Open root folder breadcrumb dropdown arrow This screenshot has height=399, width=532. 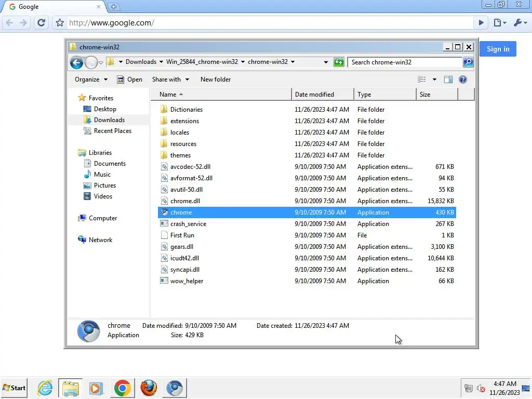121,62
